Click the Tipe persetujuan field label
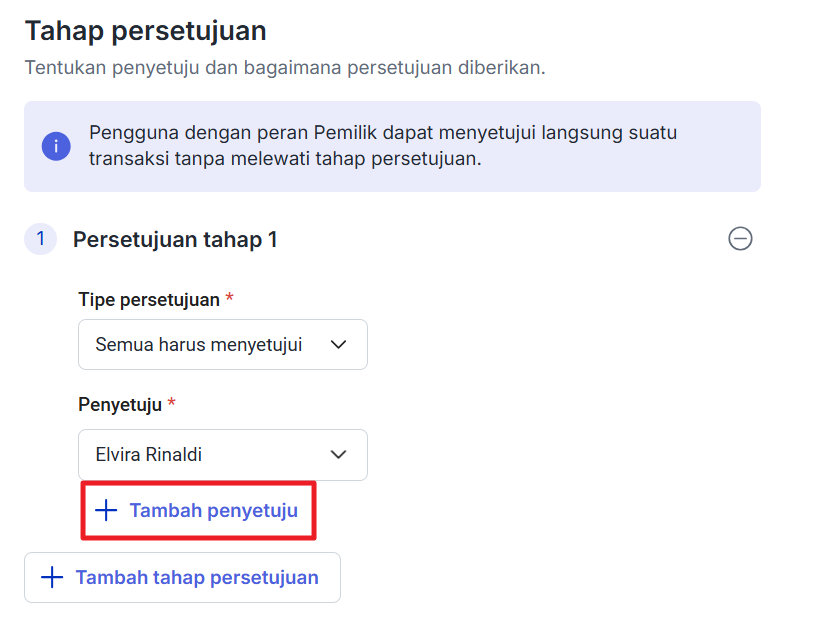 [x=149, y=300]
